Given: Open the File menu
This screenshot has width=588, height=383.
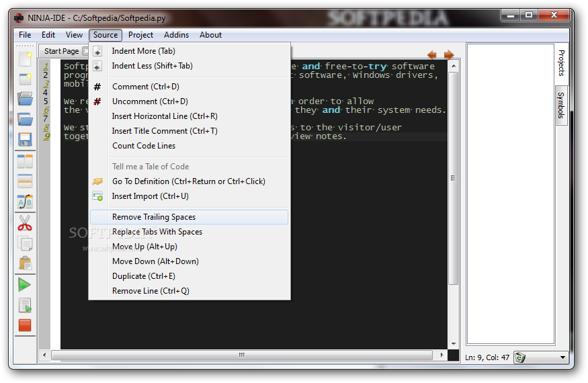Looking at the screenshot, I should (25, 35).
